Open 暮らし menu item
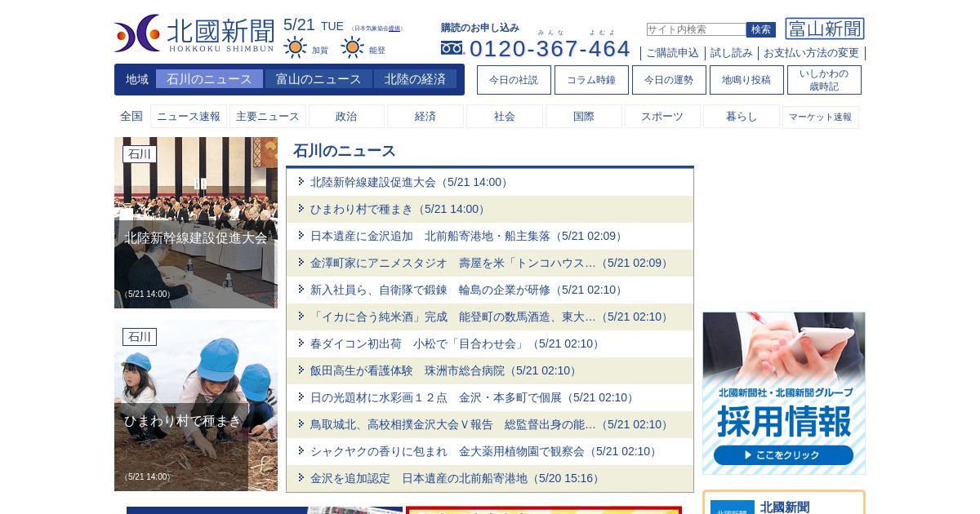The width and height of the screenshot is (980, 514). pos(742,117)
